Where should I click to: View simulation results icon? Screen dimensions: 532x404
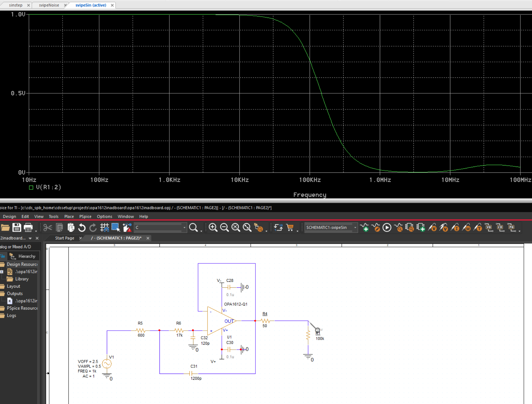point(399,227)
